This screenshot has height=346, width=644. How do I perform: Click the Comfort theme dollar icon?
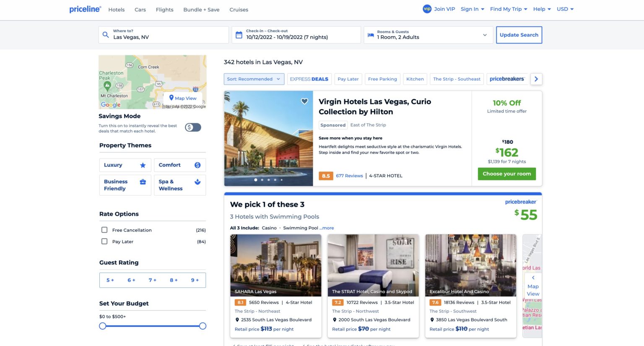pos(197,165)
